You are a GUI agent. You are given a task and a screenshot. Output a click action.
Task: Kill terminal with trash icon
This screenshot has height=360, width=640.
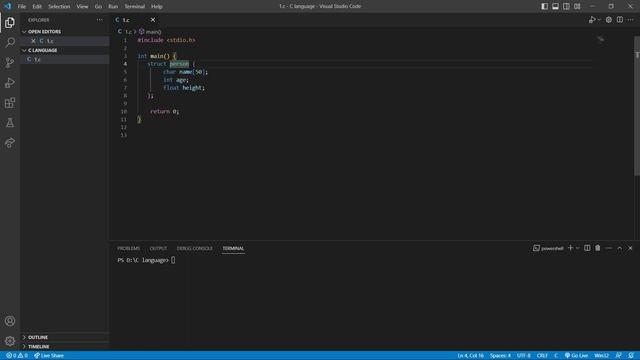pos(598,248)
